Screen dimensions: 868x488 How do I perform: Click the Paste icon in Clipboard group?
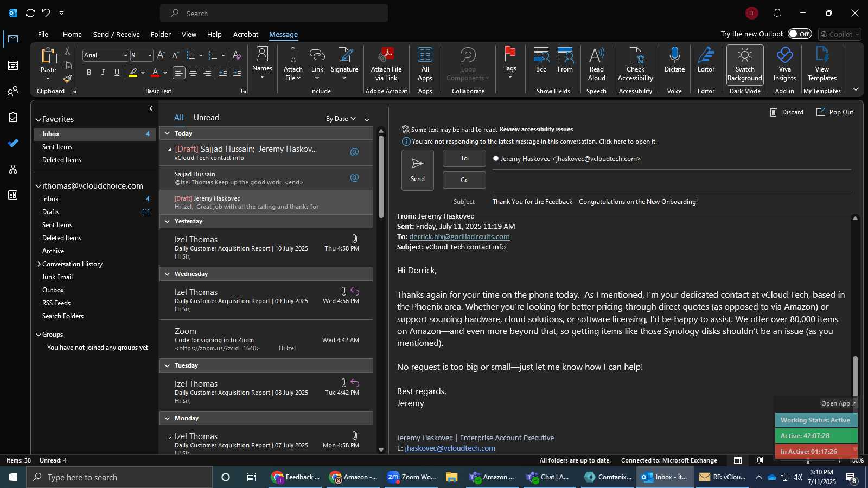pyautogui.click(x=48, y=55)
